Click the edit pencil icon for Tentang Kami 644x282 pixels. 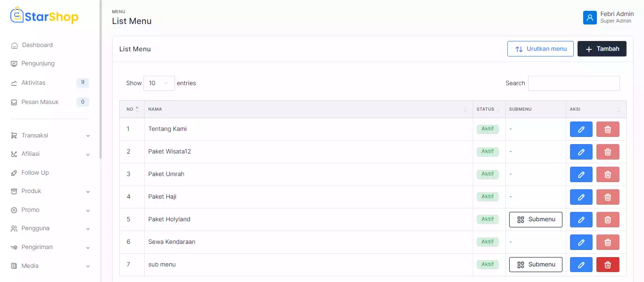(581, 129)
